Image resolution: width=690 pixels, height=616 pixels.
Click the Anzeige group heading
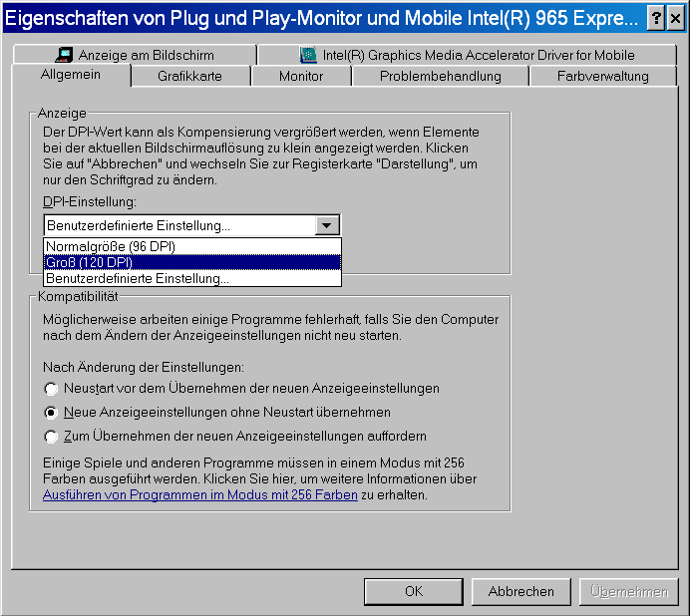62,113
